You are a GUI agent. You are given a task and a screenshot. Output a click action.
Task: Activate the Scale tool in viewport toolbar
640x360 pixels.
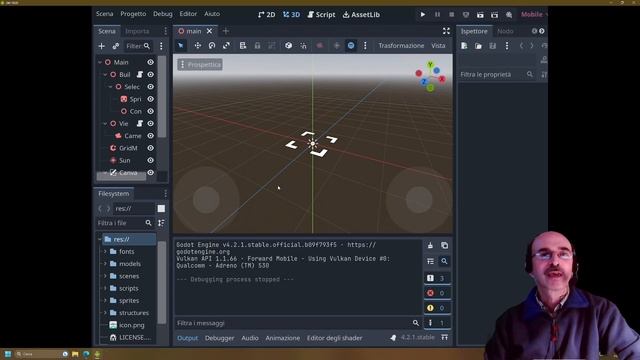tap(227, 46)
